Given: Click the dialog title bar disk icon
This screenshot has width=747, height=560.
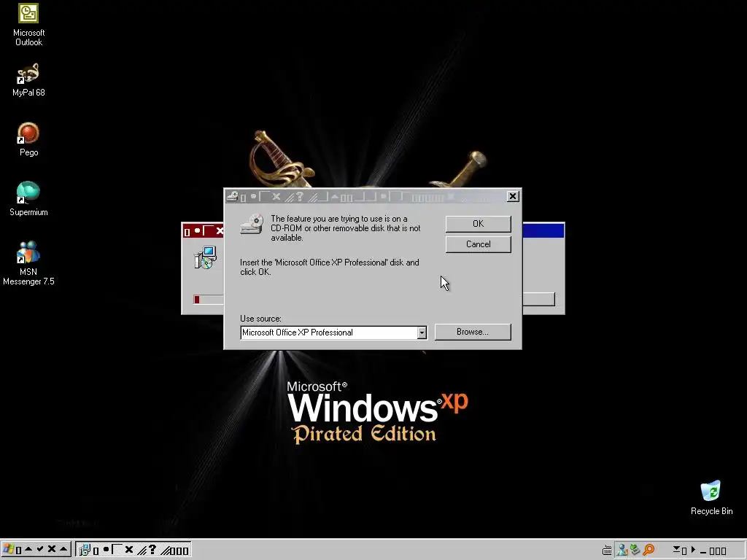Looking at the screenshot, I should click(x=232, y=196).
